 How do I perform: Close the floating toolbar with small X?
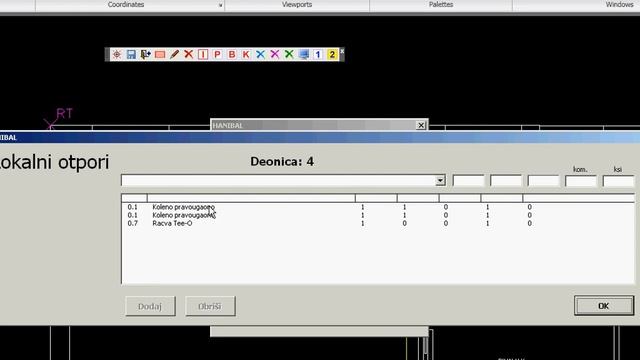(x=342, y=51)
